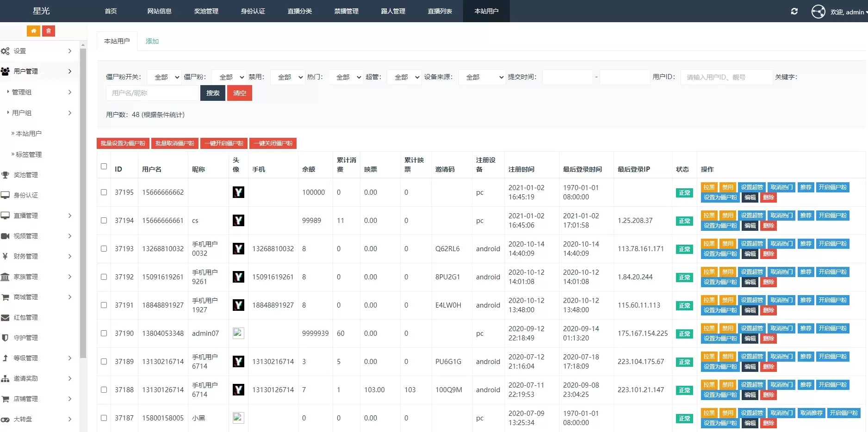Open the 僵尸粉开关 dropdown filter
The image size is (868, 432).
[x=164, y=77]
